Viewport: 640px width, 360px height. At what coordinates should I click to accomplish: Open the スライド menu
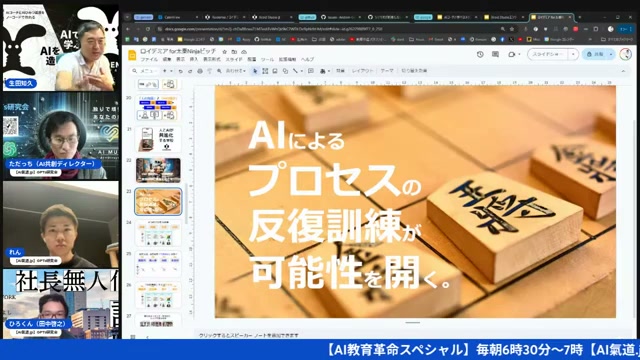(234, 60)
